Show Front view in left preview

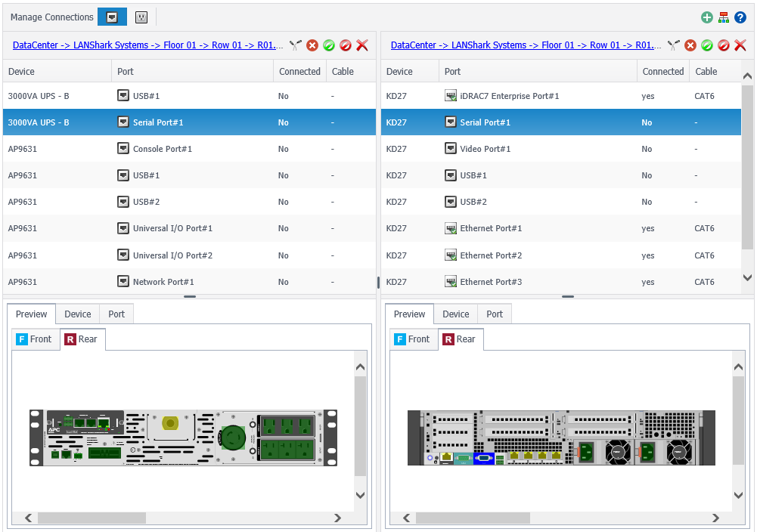tap(34, 339)
